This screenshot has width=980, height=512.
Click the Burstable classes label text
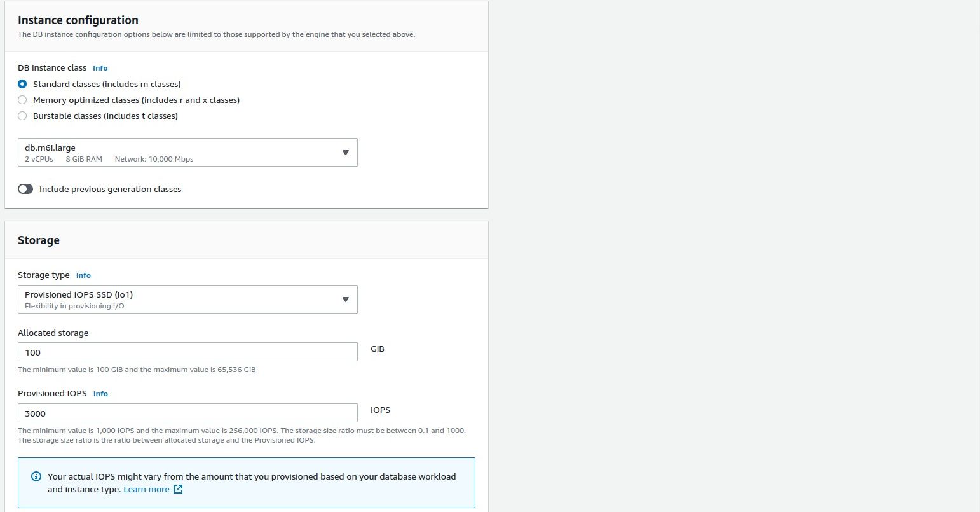click(x=105, y=116)
